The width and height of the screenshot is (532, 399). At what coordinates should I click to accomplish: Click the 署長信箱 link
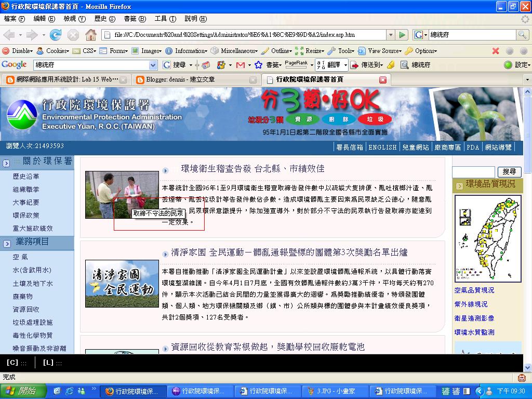pyautogui.click(x=350, y=147)
